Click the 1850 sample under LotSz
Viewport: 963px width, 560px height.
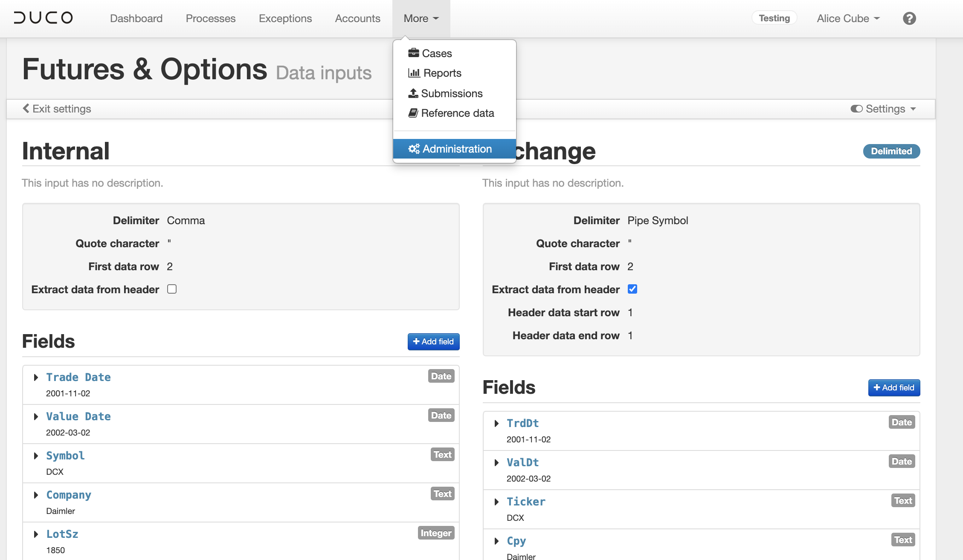[x=55, y=550]
